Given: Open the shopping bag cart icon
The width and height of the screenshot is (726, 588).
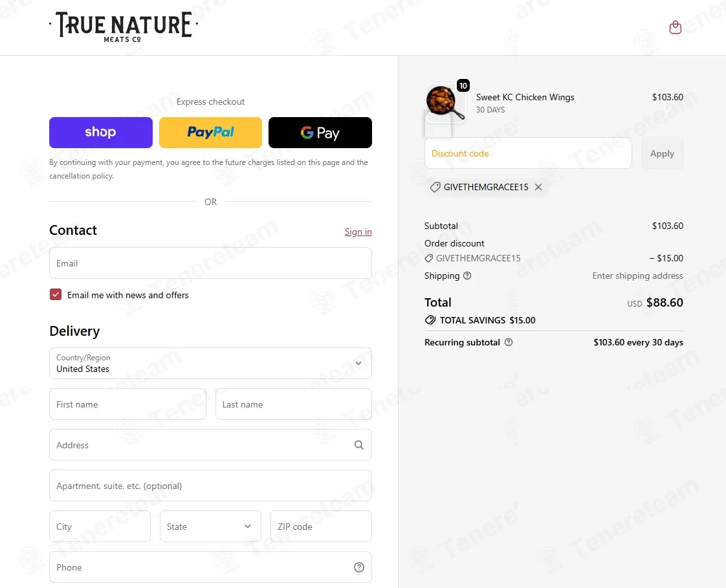Looking at the screenshot, I should tap(675, 27).
